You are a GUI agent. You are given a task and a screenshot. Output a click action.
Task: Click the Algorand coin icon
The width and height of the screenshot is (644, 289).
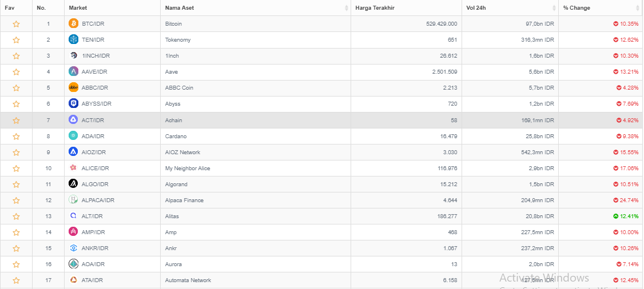coord(73,184)
